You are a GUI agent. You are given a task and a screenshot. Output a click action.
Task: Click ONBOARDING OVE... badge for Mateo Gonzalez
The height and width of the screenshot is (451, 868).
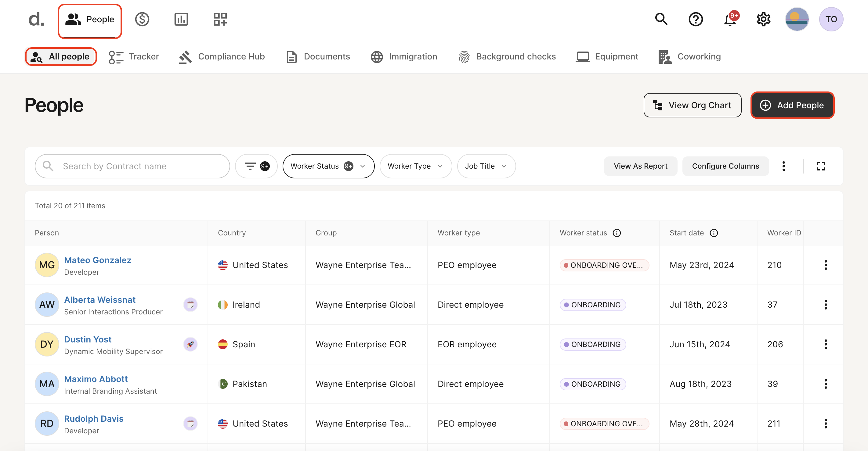pyautogui.click(x=604, y=265)
